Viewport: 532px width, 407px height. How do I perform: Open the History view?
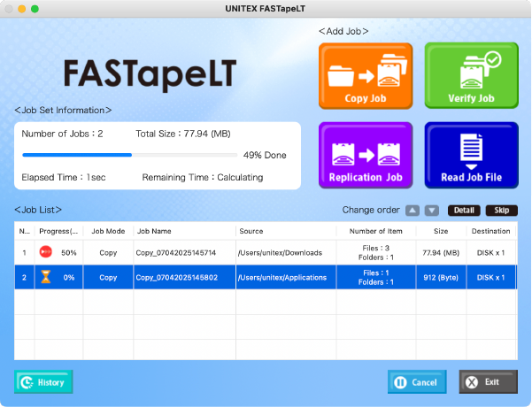[43, 382]
